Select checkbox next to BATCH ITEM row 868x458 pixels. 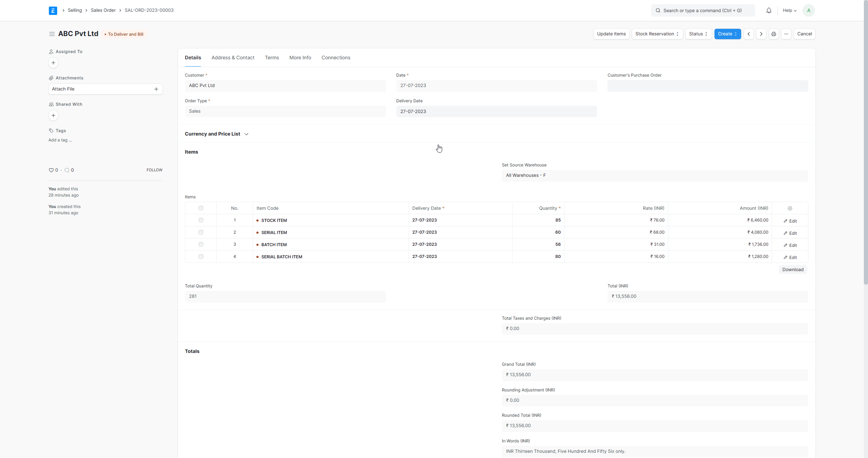[x=201, y=244]
